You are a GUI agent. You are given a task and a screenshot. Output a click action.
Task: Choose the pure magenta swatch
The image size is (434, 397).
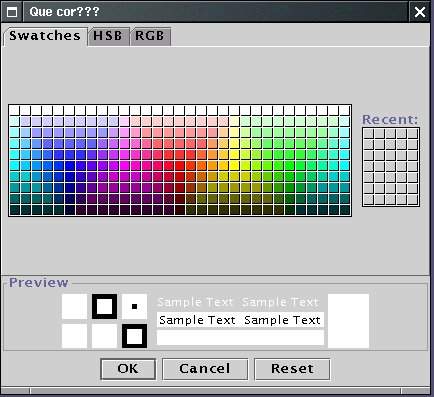tap(124, 166)
